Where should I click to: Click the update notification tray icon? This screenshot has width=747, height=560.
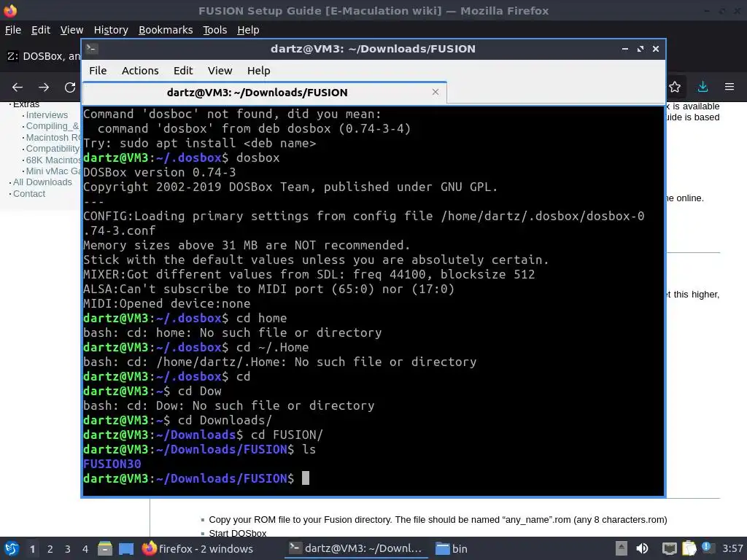click(707, 548)
